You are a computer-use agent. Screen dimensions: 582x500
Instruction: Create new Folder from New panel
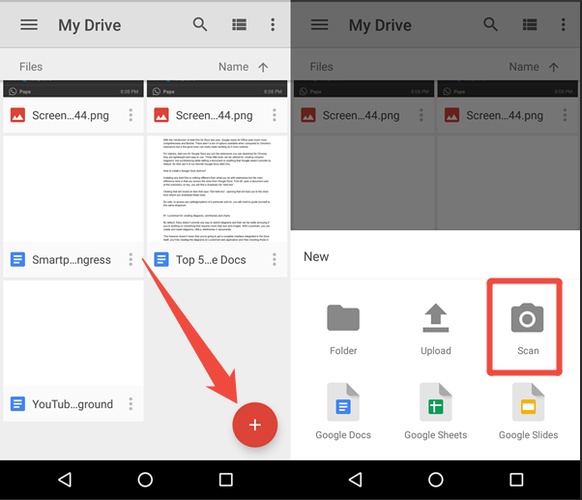(343, 330)
